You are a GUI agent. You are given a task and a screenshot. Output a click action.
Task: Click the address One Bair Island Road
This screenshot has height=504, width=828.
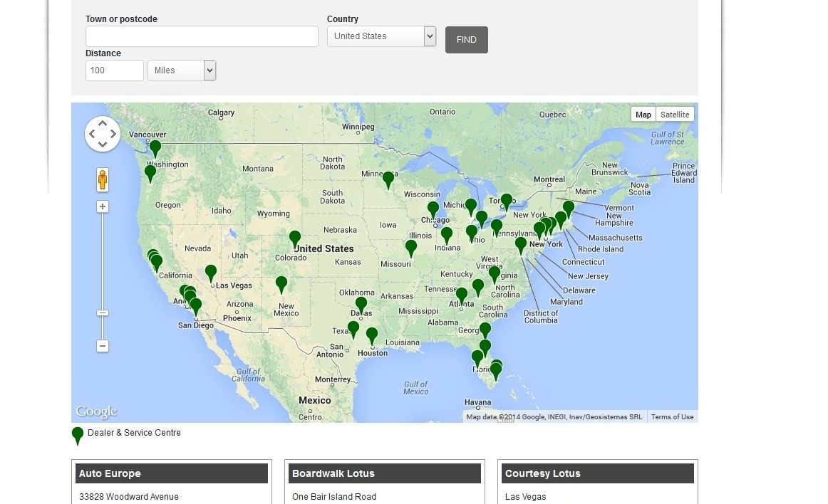click(334, 497)
